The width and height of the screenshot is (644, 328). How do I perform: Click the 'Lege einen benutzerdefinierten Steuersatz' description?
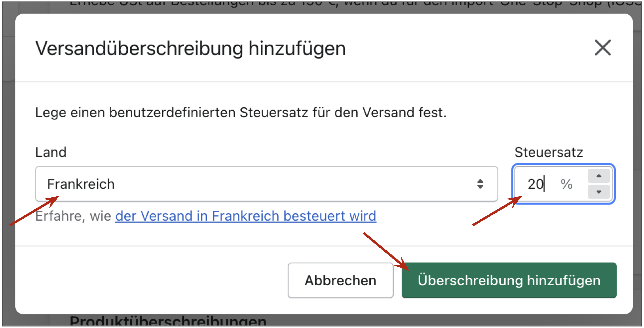[240, 112]
